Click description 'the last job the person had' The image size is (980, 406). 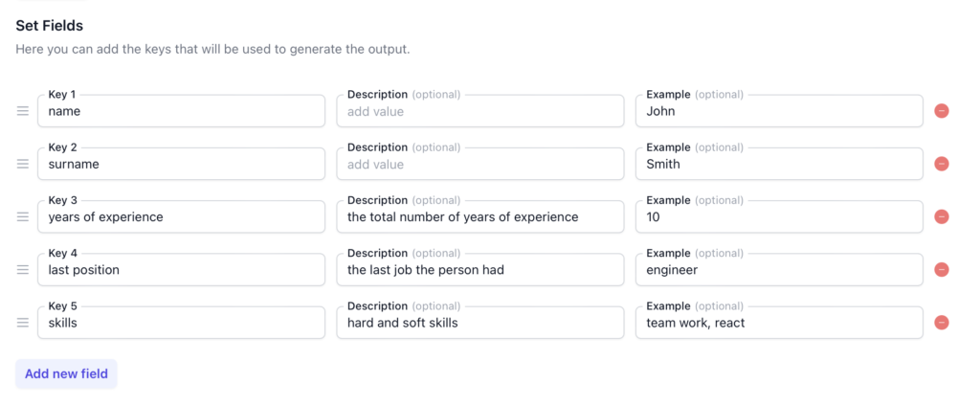click(x=479, y=270)
